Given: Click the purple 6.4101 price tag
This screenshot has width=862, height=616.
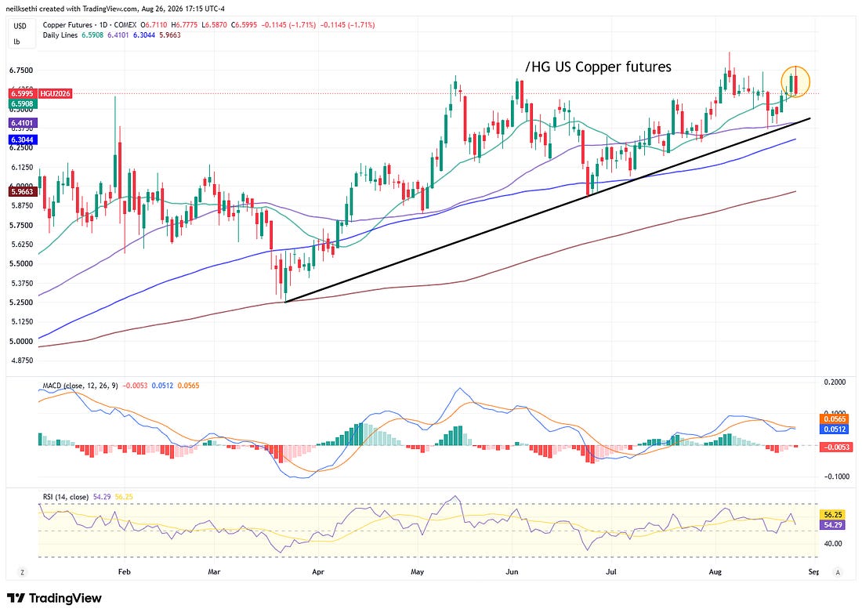Looking at the screenshot, I should point(22,123).
